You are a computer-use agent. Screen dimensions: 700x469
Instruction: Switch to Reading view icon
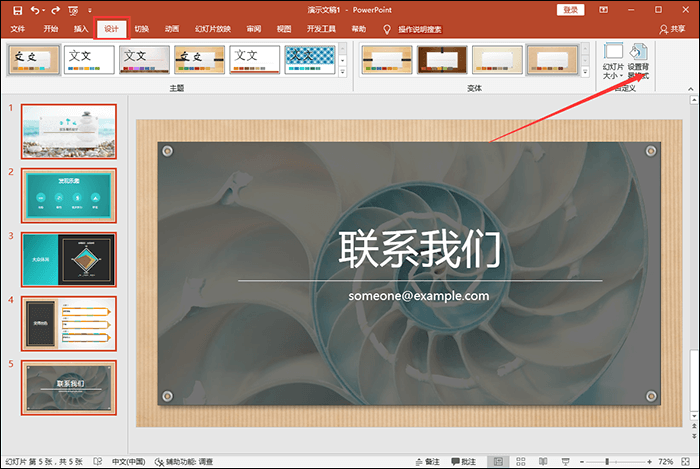[543, 461]
